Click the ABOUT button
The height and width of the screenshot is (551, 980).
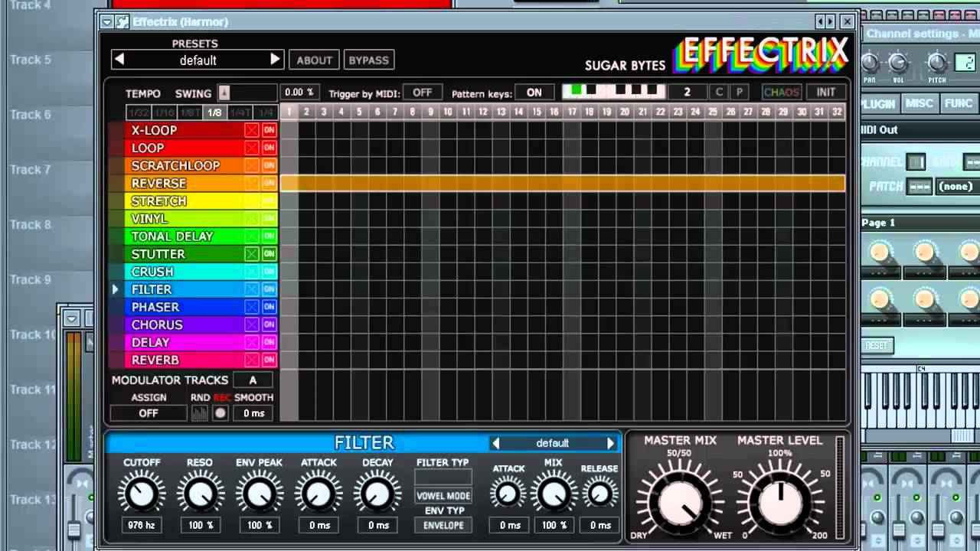tap(314, 60)
